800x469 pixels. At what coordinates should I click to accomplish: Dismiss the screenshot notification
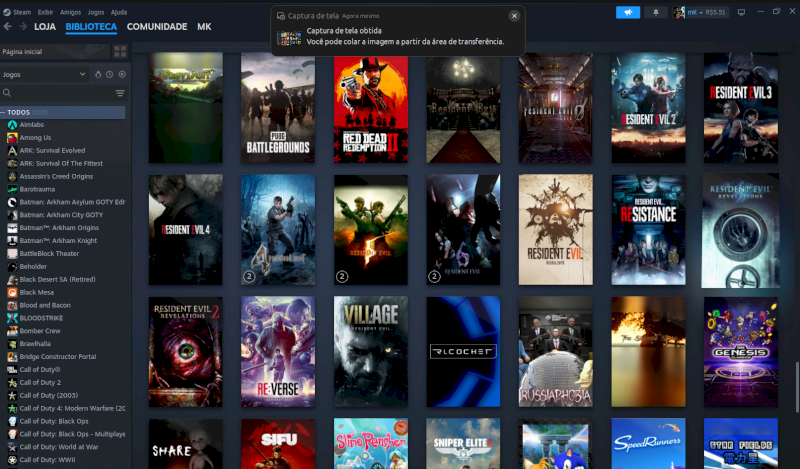click(x=514, y=16)
